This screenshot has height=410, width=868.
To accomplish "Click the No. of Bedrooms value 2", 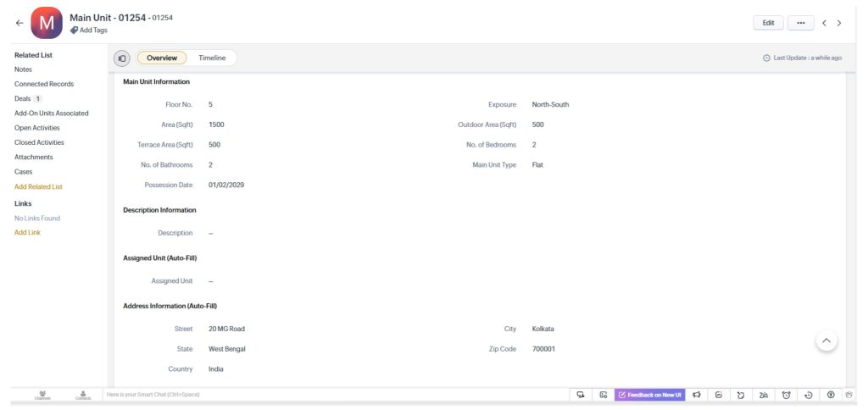I will 534,145.
